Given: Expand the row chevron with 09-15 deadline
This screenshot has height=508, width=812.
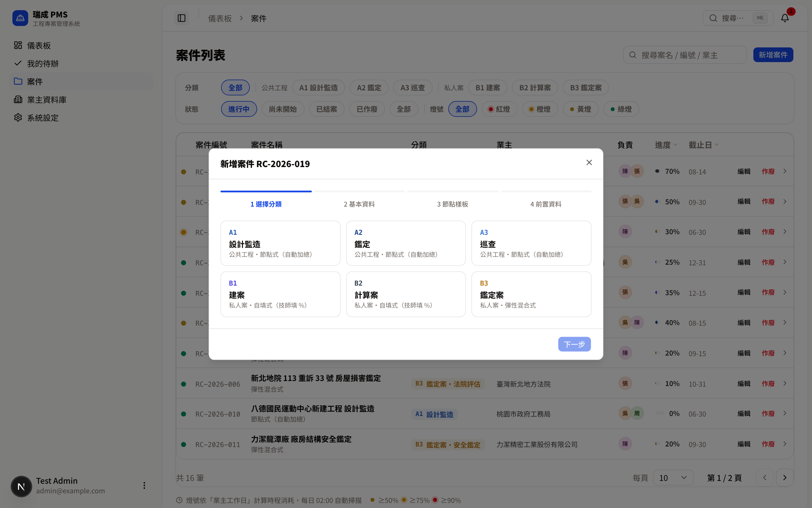Looking at the screenshot, I should [x=785, y=353].
